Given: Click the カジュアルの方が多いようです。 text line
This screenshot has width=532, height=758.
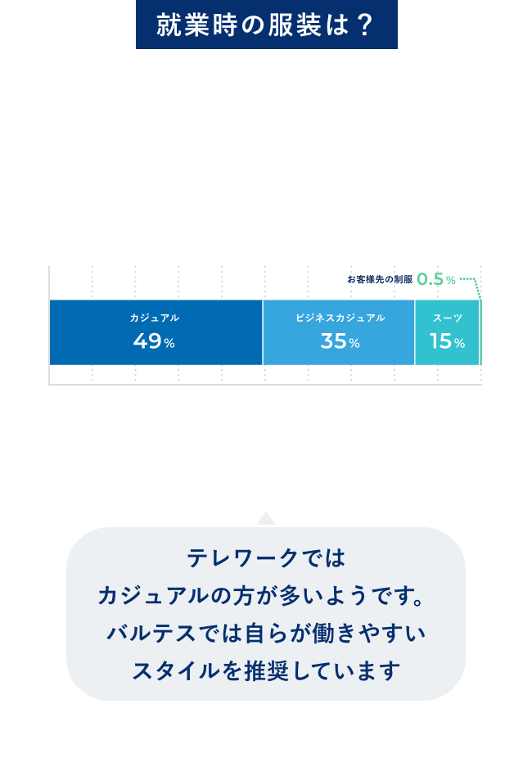Looking at the screenshot, I should coord(266,596).
